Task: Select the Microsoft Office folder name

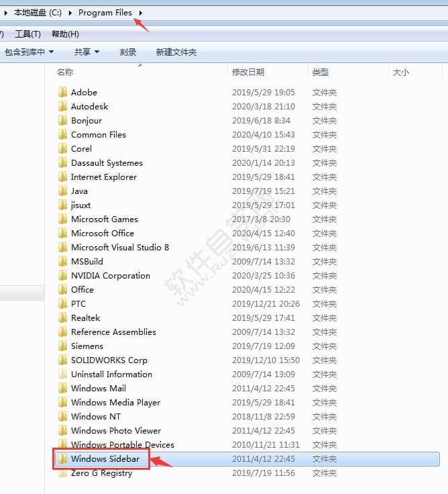Action: point(103,233)
